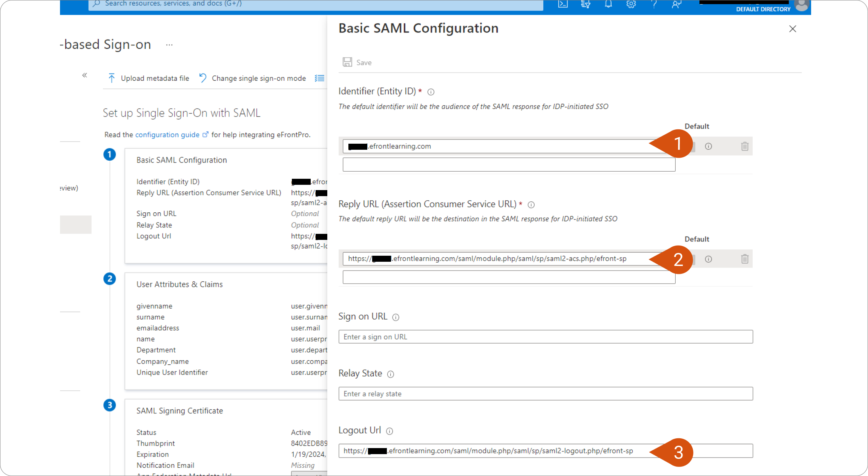Image resolution: width=868 pixels, height=476 pixels.
Task: Open the notifications bell icon
Action: coord(608,4)
